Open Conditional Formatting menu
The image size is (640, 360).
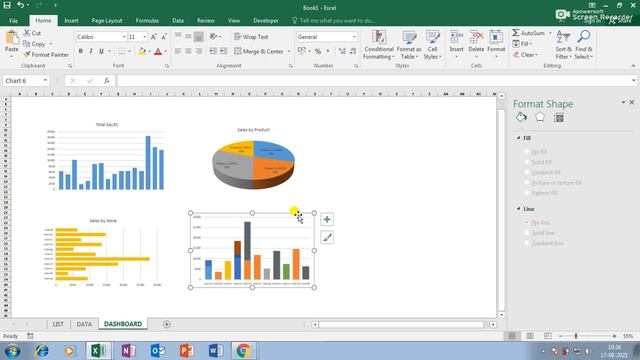click(379, 45)
